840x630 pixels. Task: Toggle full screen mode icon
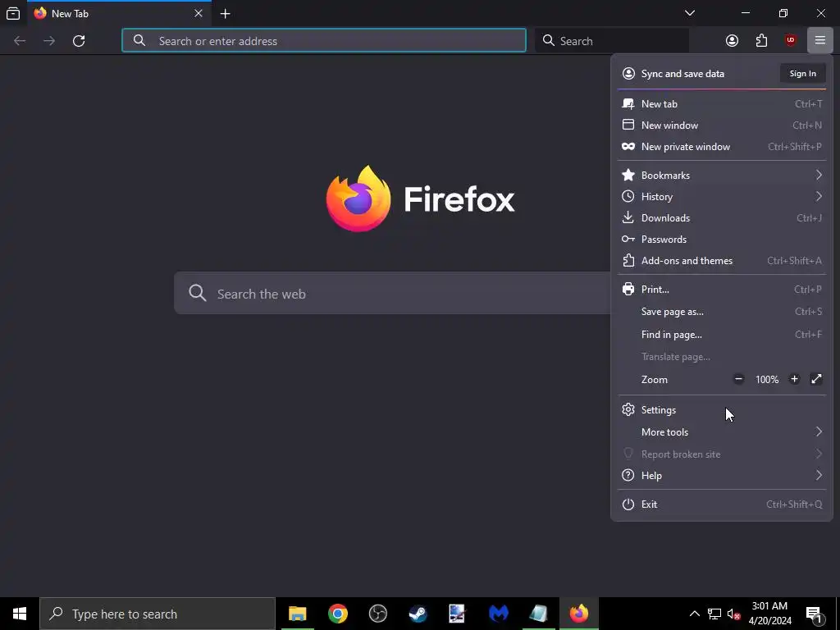816,379
